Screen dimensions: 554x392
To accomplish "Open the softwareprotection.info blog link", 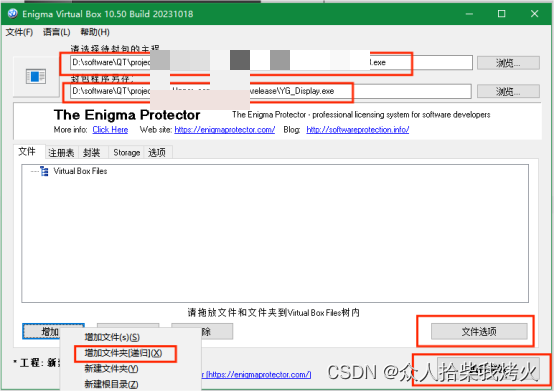I will click(x=358, y=130).
